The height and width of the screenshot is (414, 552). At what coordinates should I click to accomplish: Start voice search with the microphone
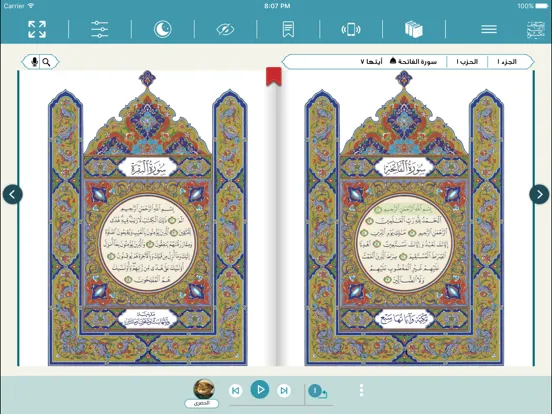point(34,62)
